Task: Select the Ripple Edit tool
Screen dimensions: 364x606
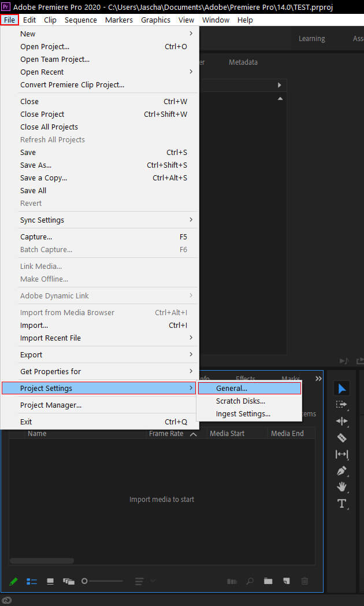Action: [x=341, y=422]
